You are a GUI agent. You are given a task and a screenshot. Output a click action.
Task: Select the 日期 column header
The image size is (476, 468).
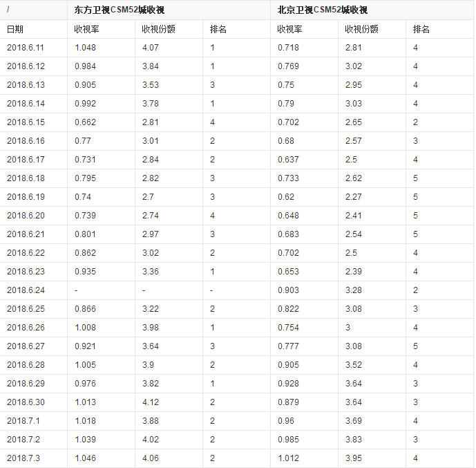(15, 29)
